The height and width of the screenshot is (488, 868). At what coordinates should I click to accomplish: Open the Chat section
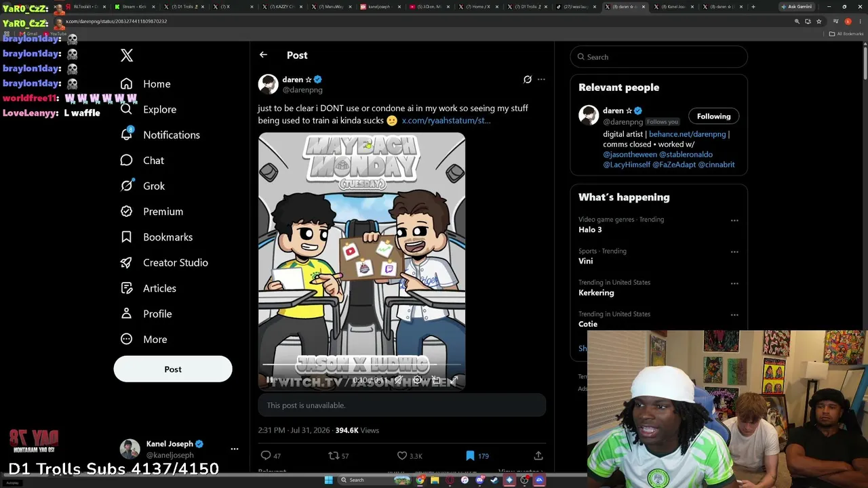(x=142, y=161)
